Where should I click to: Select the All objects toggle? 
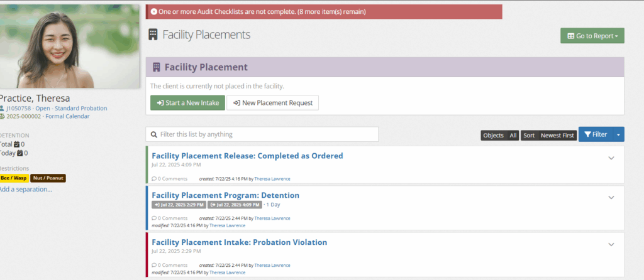click(x=513, y=135)
